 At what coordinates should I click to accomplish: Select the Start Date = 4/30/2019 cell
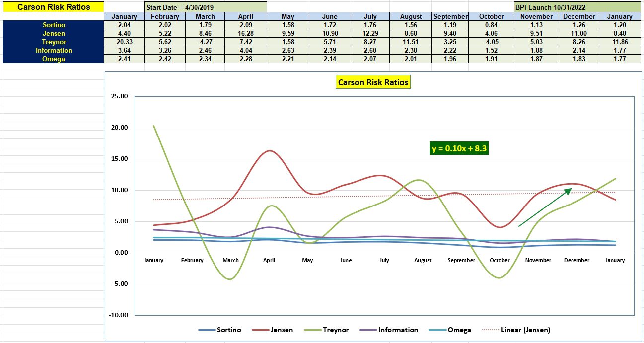(x=206, y=7)
